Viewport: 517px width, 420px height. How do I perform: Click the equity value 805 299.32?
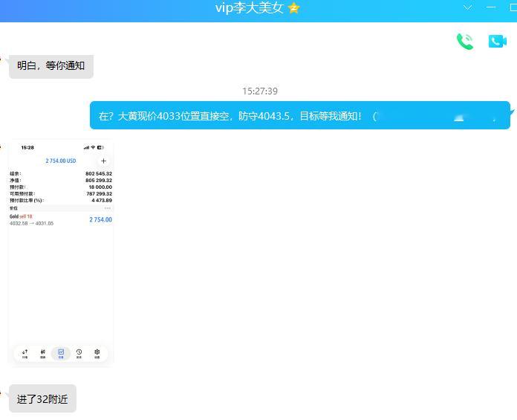coord(99,180)
